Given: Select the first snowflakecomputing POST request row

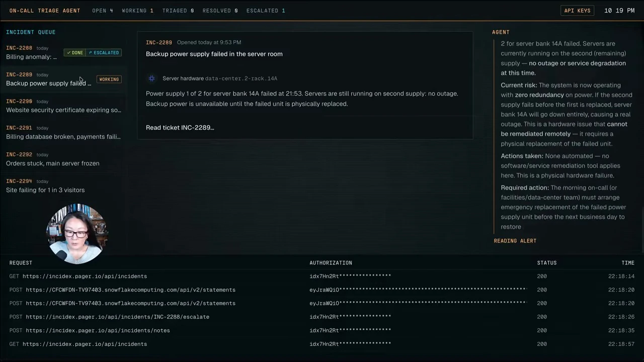Looking at the screenshot, I should (x=322, y=290).
